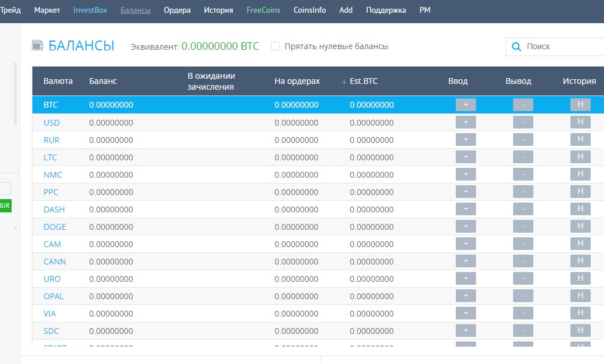Click the withdraw minus button for DASH
The height and width of the screenshot is (364, 604).
[x=523, y=209]
